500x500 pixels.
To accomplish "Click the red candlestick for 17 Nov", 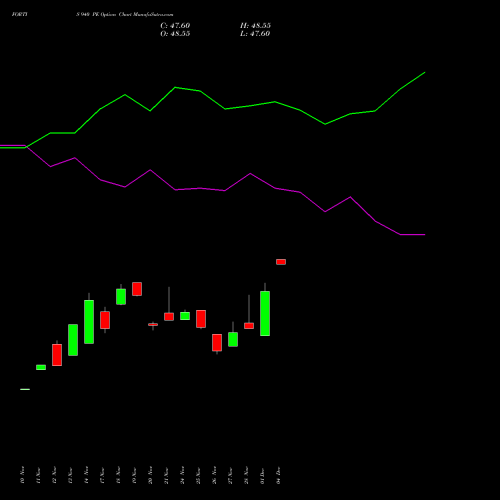I will (x=105, y=320).
